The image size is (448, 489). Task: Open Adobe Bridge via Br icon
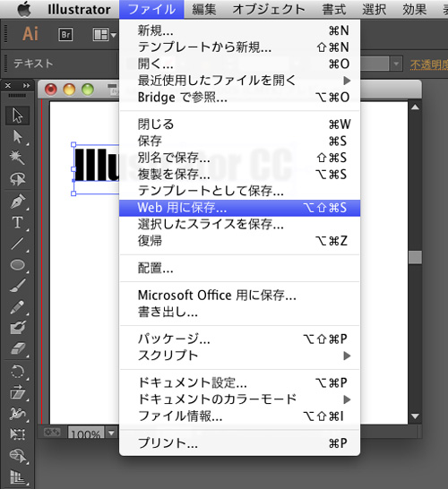(65, 34)
